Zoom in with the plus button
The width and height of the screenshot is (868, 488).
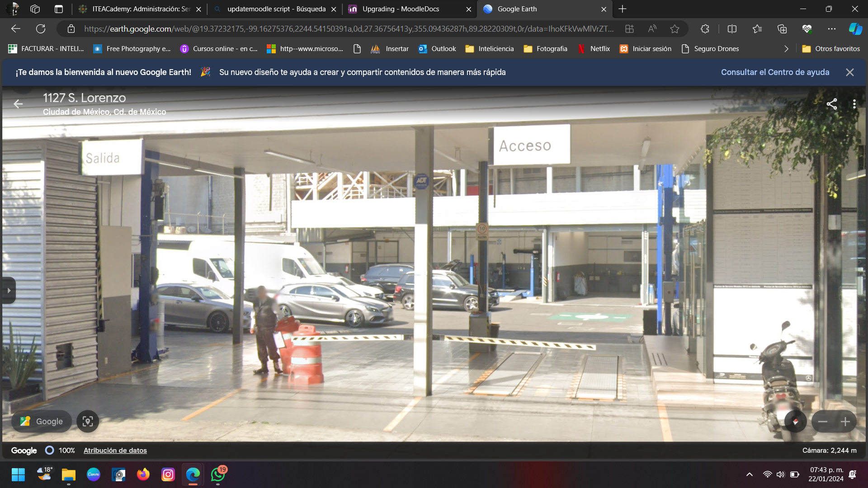[x=845, y=422]
